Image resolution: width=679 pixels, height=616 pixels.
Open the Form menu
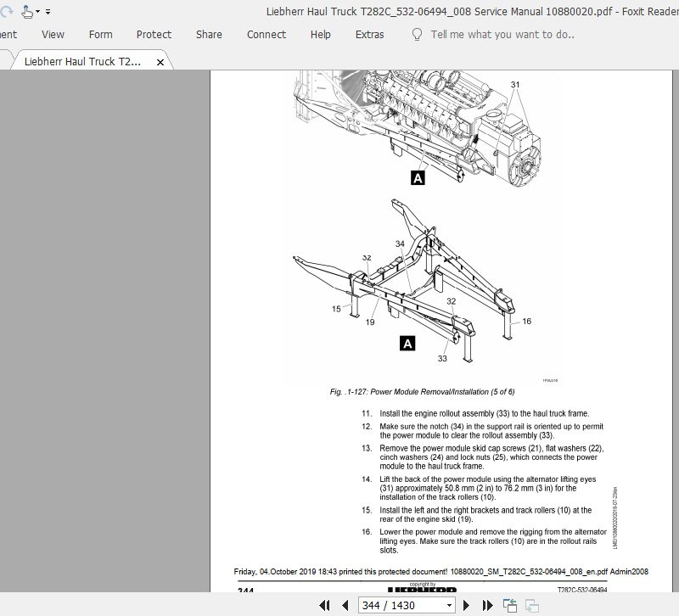coord(100,35)
